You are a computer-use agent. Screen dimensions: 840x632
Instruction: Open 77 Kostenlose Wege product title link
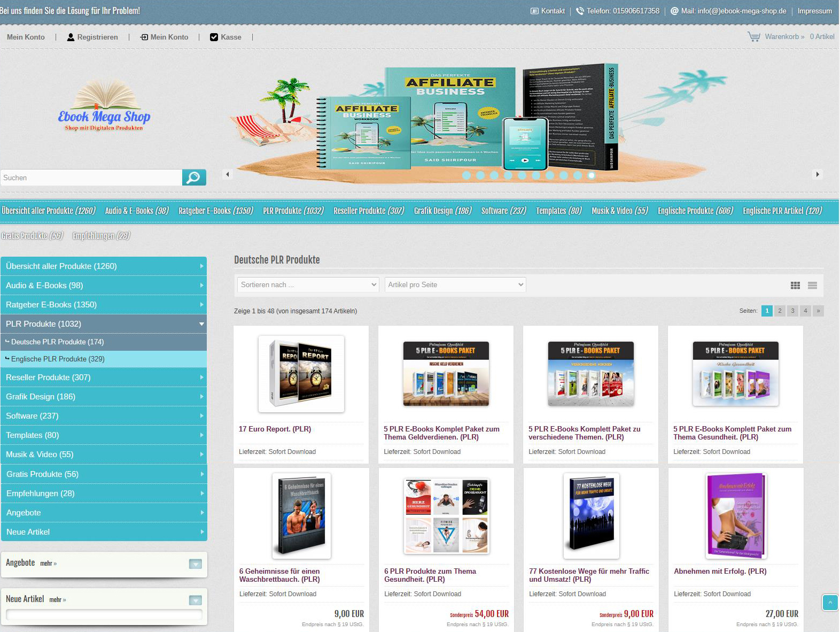(589, 575)
